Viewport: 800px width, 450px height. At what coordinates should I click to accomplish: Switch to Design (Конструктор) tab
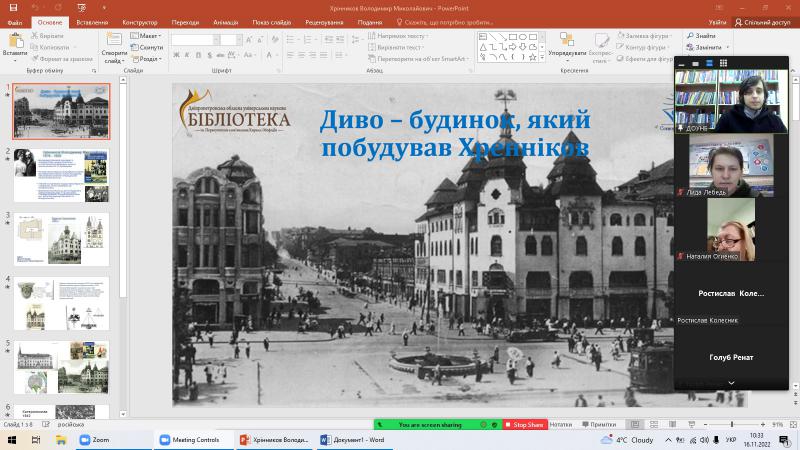coord(140,22)
